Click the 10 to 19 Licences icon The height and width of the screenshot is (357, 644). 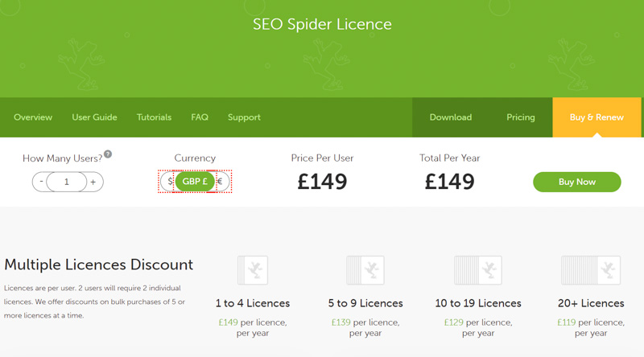tap(478, 270)
